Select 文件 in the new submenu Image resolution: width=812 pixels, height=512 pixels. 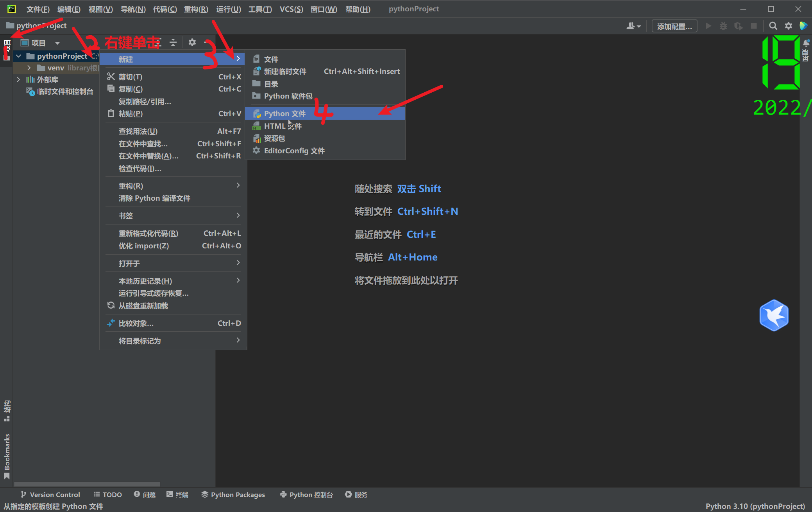[x=325, y=59]
